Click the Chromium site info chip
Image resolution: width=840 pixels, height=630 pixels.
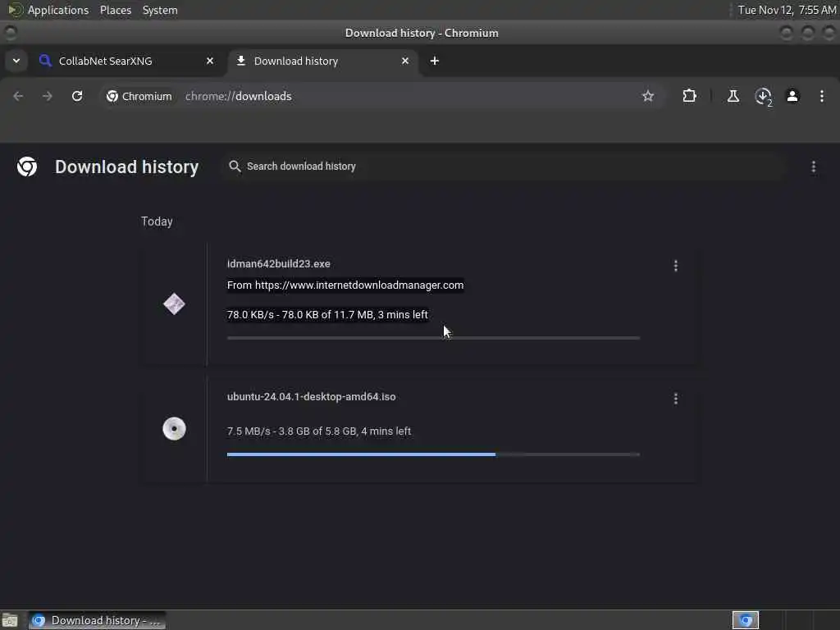[x=139, y=97]
